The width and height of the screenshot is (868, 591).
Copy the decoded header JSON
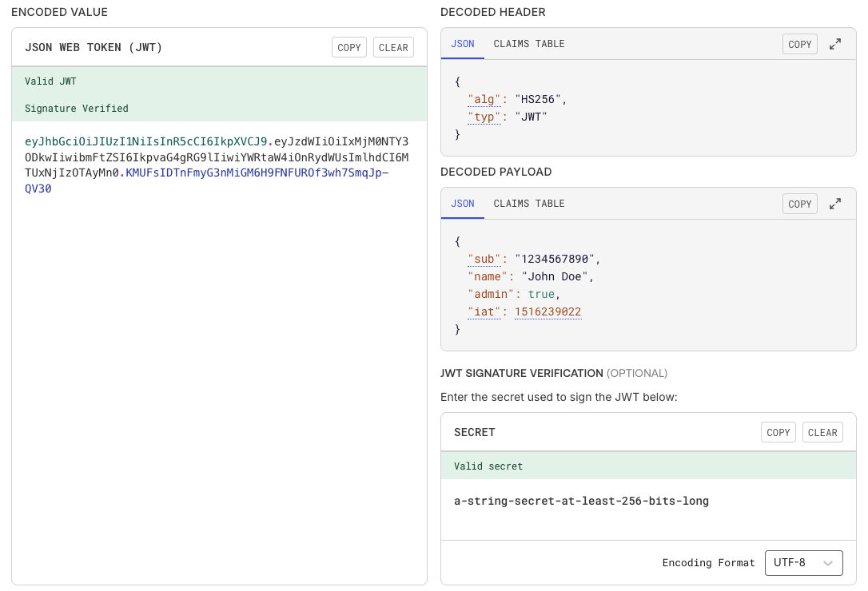point(799,44)
